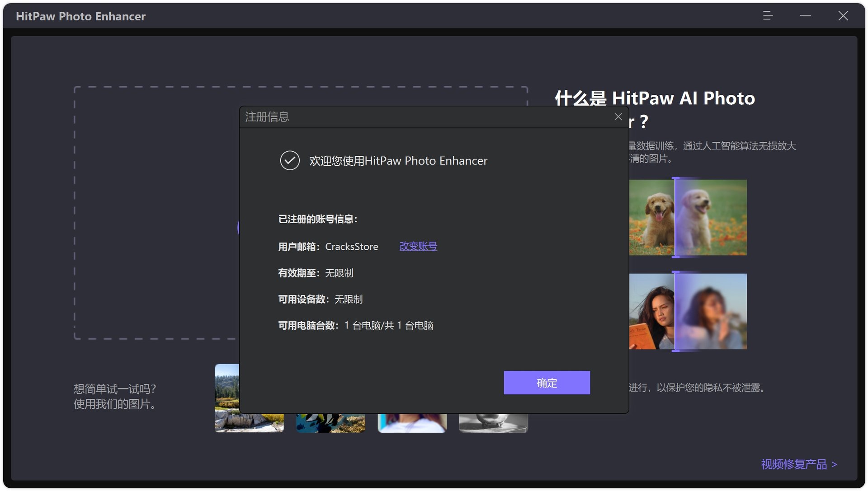This screenshot has height=491, width=868.
Task: Click the HitPaw Photo Enhancer app title
Action: (x=80, y=16)
